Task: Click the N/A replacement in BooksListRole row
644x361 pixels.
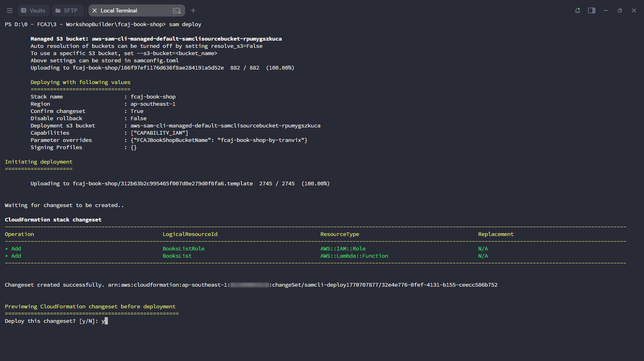Action: pyautogui.click(x=483, y=249)
